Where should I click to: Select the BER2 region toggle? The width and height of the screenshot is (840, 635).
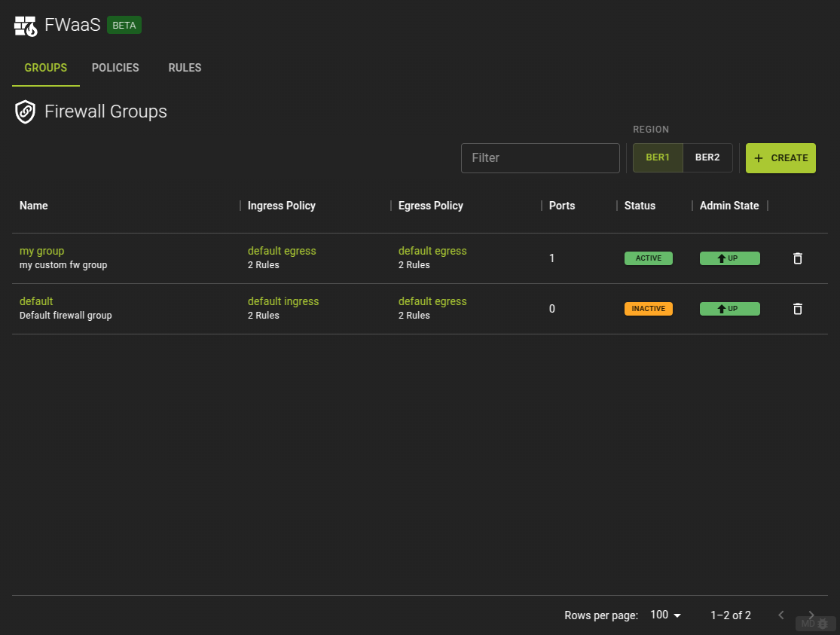click(707, 157)
